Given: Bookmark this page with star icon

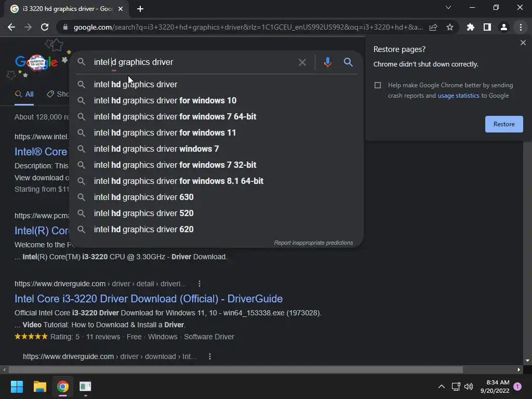Looking at the screenshot, I should click(450, 27).
